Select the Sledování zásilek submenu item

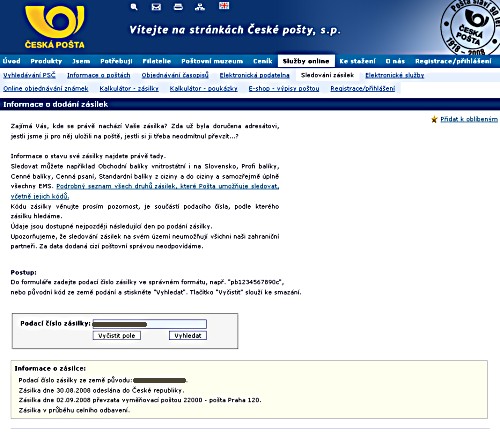click(327, 75)
